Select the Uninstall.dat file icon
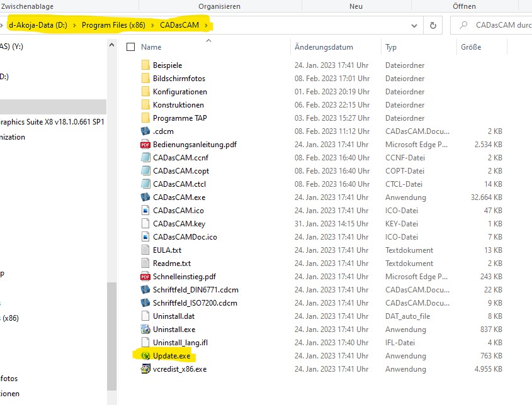 [145, 316]
